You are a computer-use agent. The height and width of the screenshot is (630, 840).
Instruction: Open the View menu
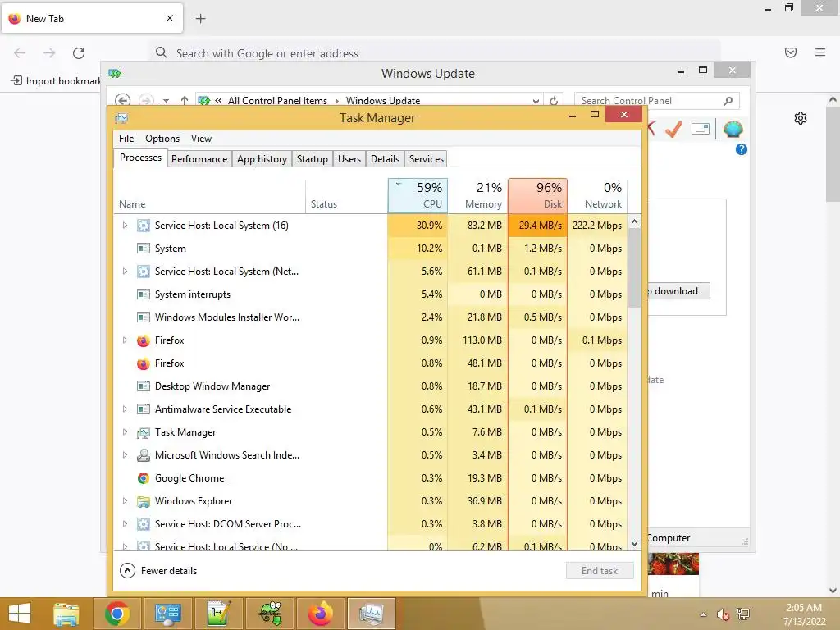coord(202,138)
